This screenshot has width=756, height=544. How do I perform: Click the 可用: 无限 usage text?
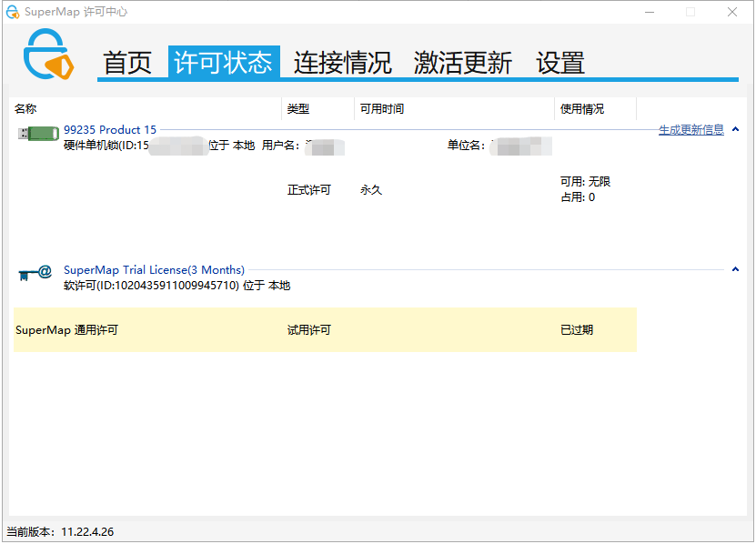click(585, 182)
